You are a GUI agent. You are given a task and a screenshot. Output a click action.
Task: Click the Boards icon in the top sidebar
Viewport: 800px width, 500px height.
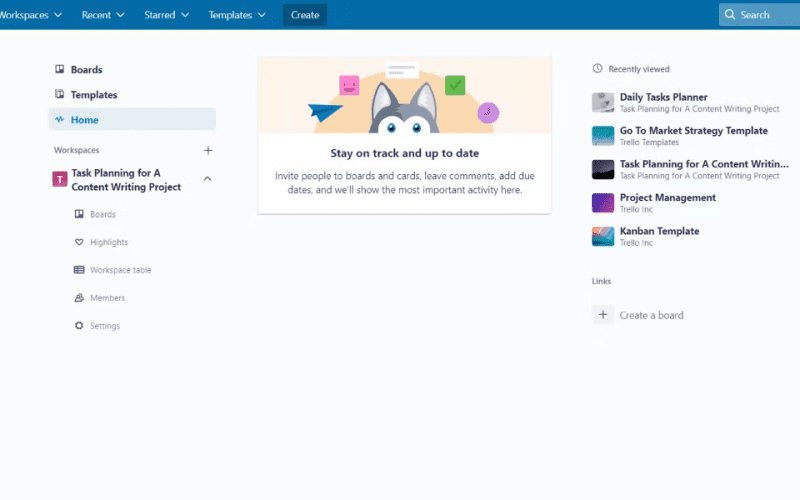point(60,69)
